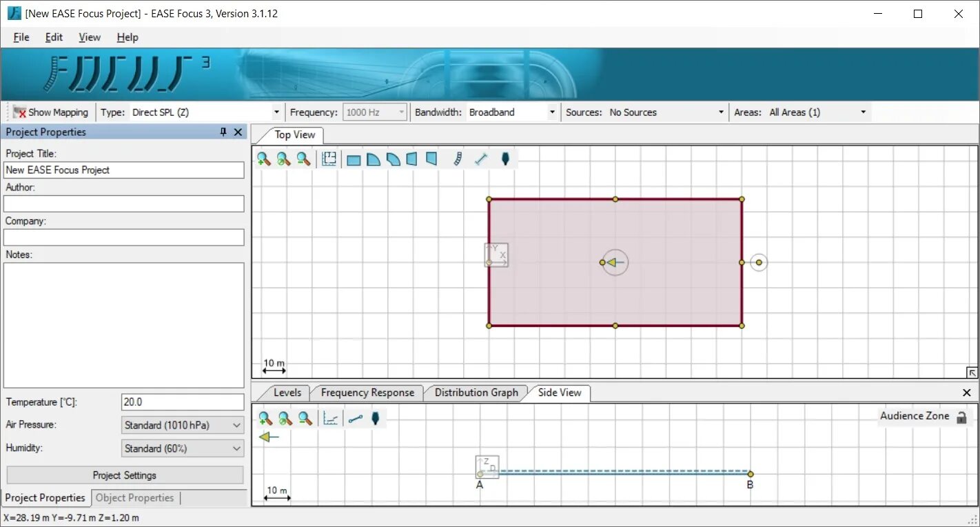Close the Project Properties panel
Image resolution: width=980 pixels, height=527 pixels.
tap(238, 132)
